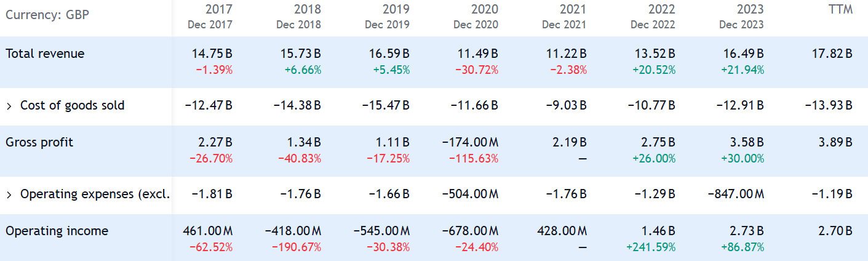Select the Operating income row label
Image resolution: width=868 pixels, height=261 pixels.
click(57, 231)
